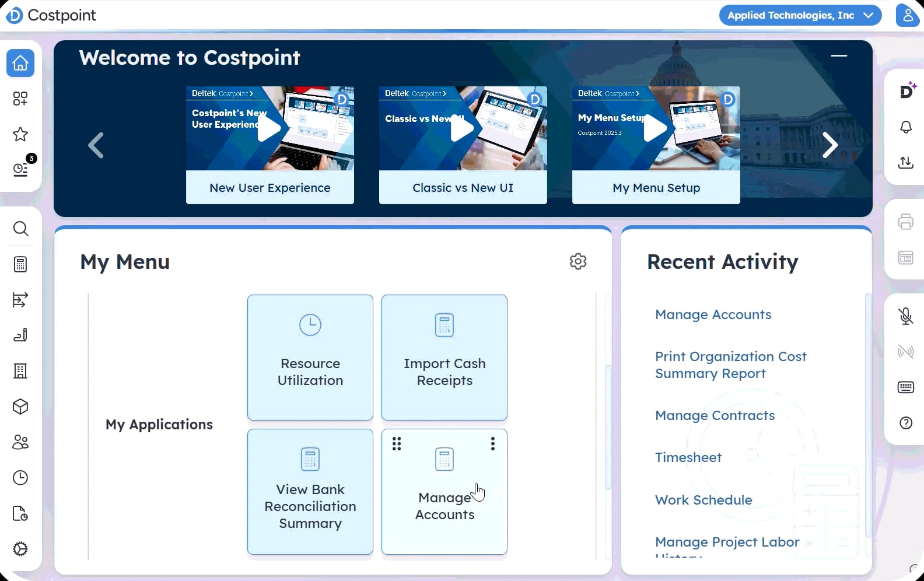Play the My Menu Setup video
The width and height of the screenshot is (924, 581).
[656, 128]
